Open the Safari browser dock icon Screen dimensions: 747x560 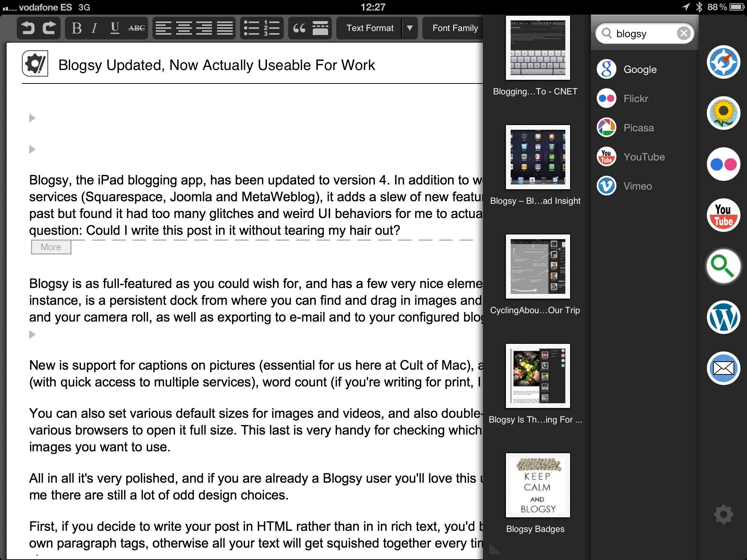click(723, 62)
